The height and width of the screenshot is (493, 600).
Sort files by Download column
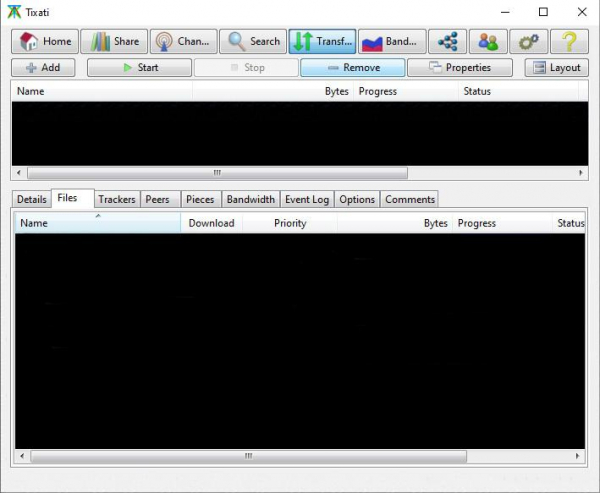click(x=212, y=223)
